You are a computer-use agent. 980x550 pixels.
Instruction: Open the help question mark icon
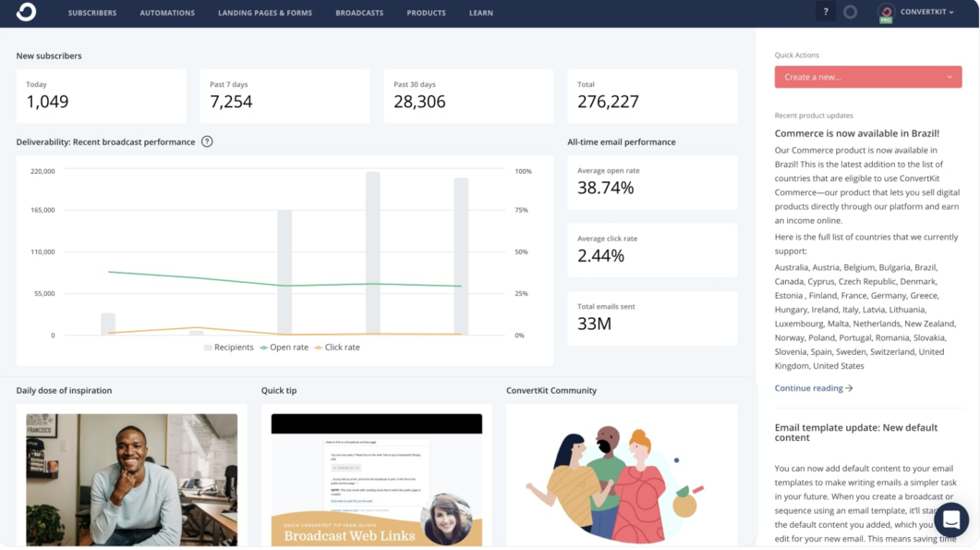click(x=826, y=12)
